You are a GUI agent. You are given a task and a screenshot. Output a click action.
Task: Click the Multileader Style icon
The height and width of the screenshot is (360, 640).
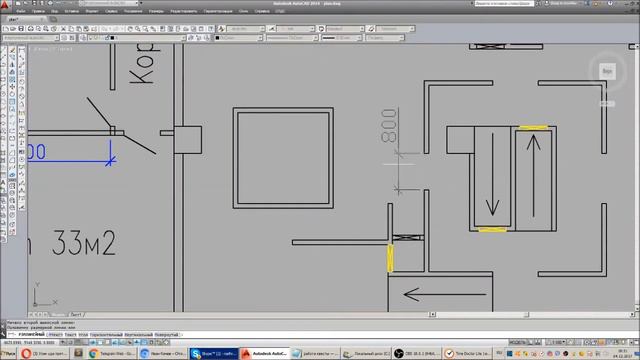[371, 29]
